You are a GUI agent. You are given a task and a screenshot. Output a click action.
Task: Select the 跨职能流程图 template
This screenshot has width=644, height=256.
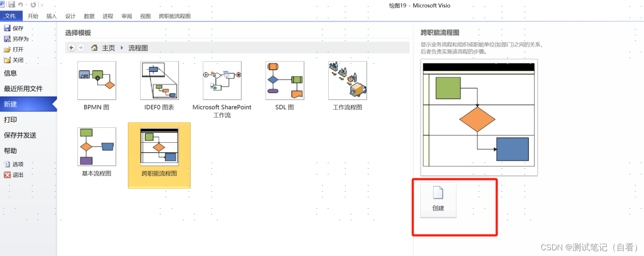click(x=159, y=155)
